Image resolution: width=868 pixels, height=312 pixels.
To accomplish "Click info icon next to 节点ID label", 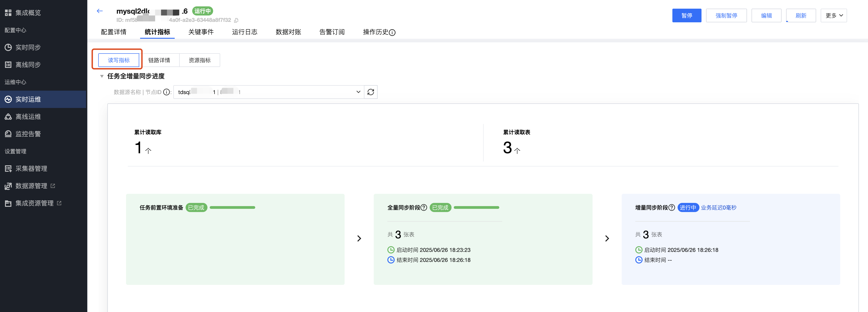I will pos(167,92).
